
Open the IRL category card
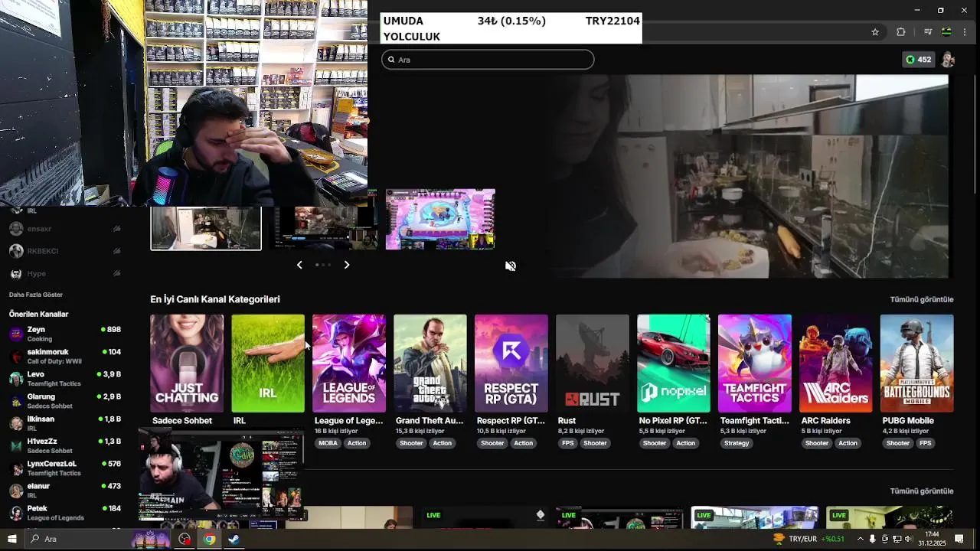tap(268, 364)
